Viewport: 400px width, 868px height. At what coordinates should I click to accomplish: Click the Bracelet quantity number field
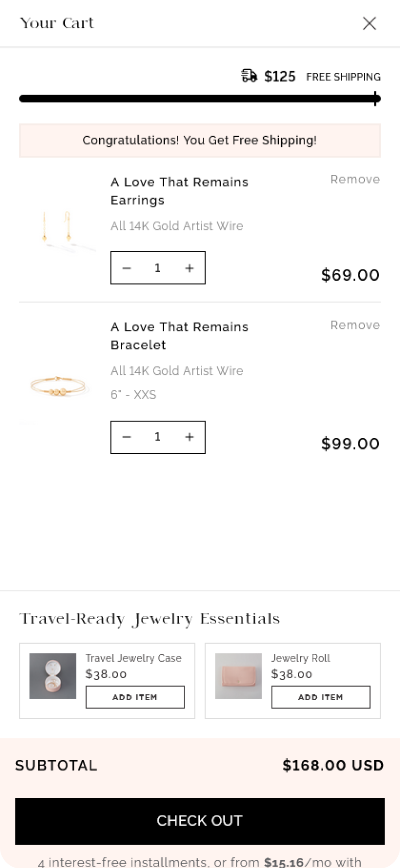157,437
